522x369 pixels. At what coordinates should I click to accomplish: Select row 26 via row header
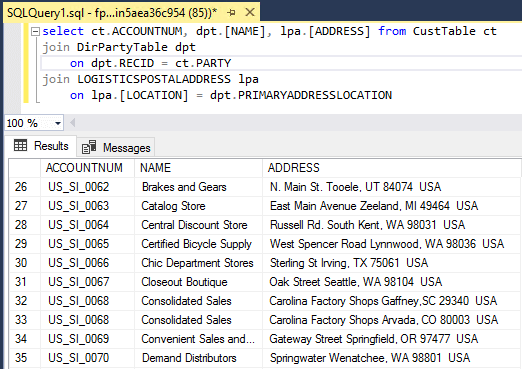(x=24, y=187)
